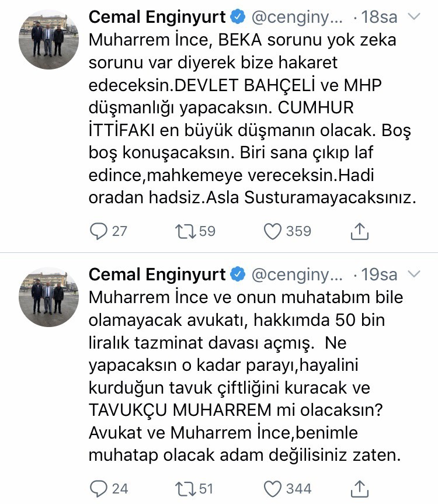Image resolution: width=438 pixels, height=504 pixels.
Task: Expand the menu arrow on the second tweet
Action: click(415, 274)
